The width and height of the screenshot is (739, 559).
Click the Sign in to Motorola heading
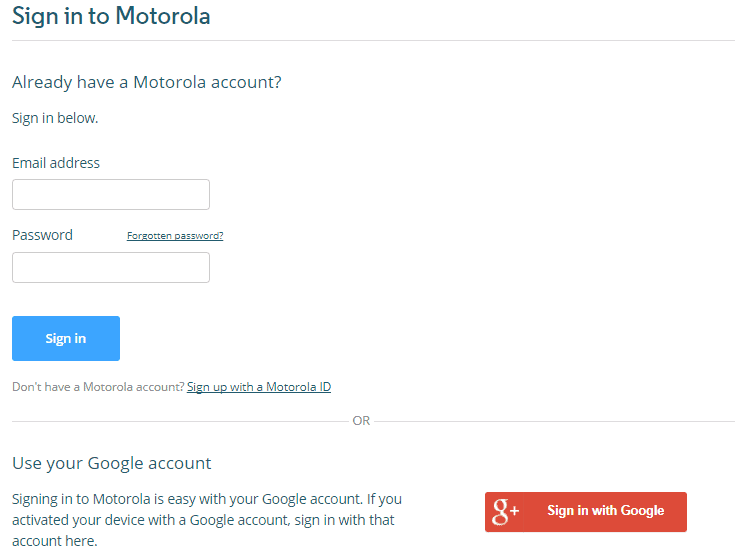111,16
